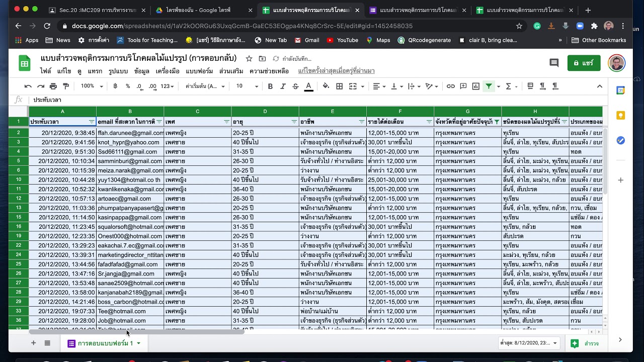Insert a comment via toolbar icon
This screenshot has height=362, width=644.
point(463,86)
